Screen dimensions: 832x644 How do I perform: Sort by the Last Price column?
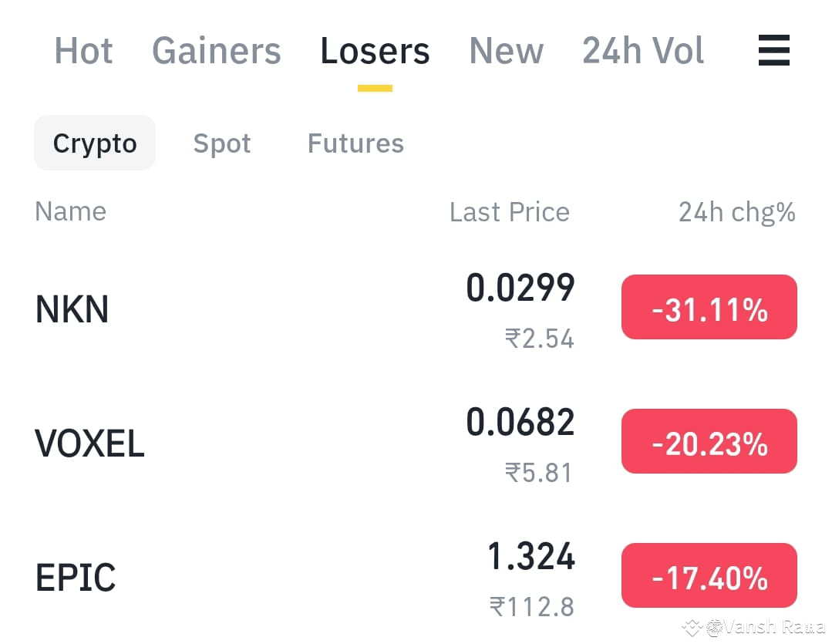509,211
